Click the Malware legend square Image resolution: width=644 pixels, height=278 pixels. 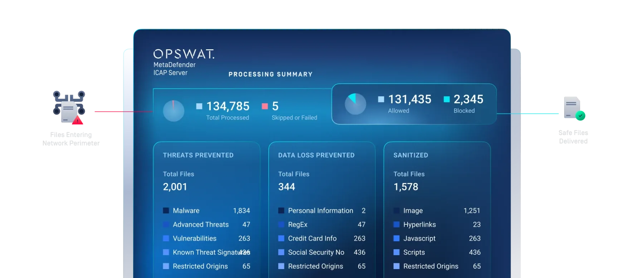tap(166, 210)
